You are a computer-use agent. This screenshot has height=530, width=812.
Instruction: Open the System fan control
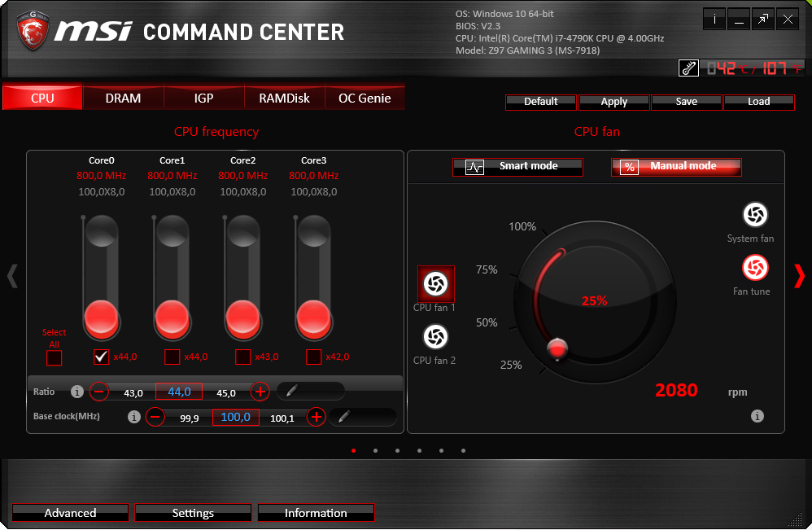click(x=755, y=214)
